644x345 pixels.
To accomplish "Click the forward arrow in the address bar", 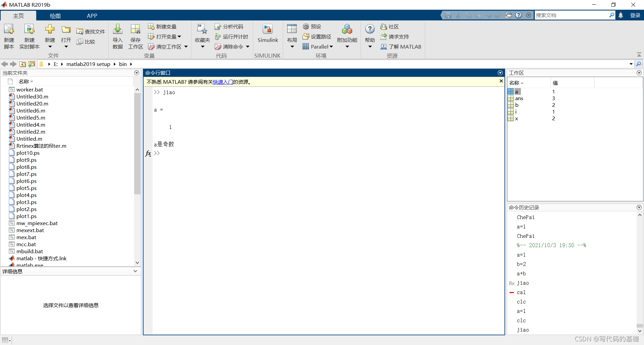I will 13,64.
